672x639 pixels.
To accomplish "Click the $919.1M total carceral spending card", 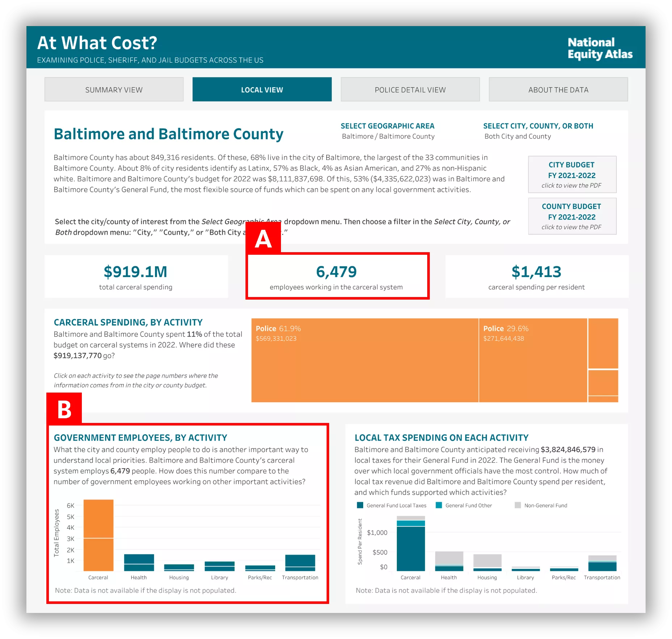I will (136, 276).
